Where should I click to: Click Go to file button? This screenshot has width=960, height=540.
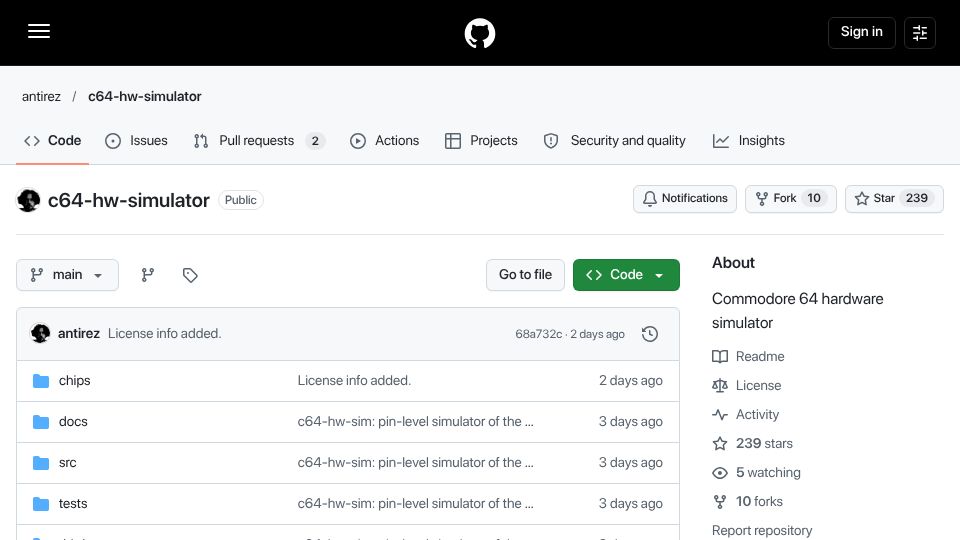click(x=525, y=275)
